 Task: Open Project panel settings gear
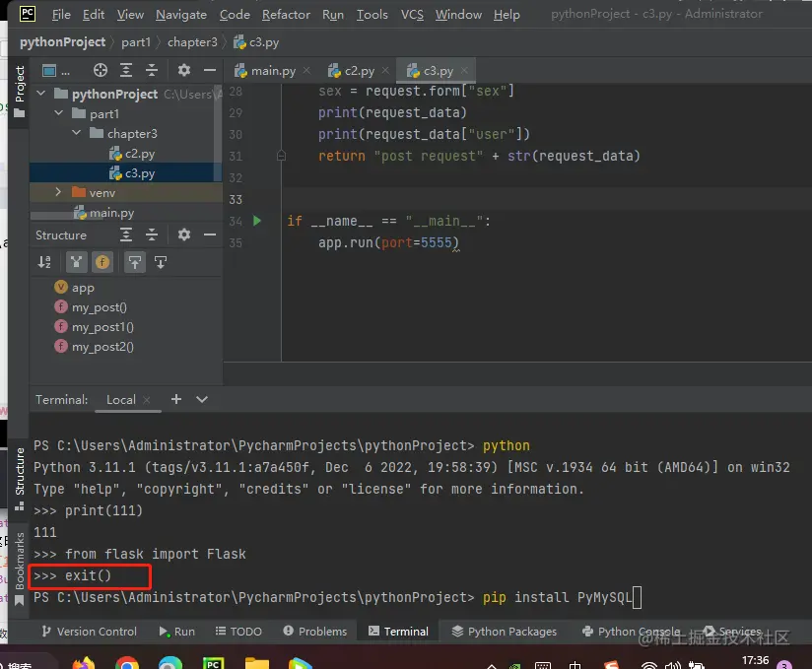[x=184, y=70]
